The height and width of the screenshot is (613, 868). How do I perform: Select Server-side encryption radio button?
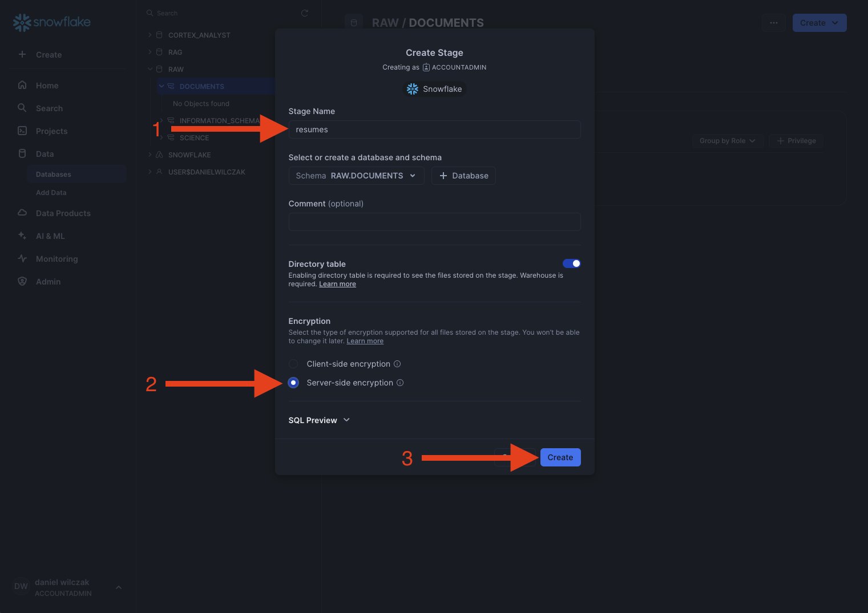click(x=293, y=383)
